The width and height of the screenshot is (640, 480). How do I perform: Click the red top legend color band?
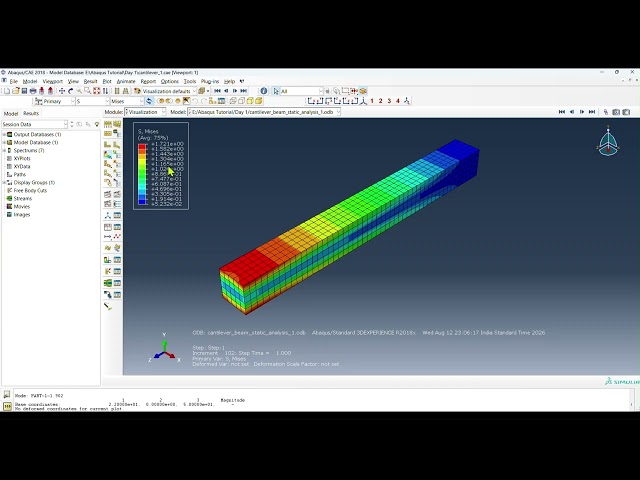click(142, 146)
